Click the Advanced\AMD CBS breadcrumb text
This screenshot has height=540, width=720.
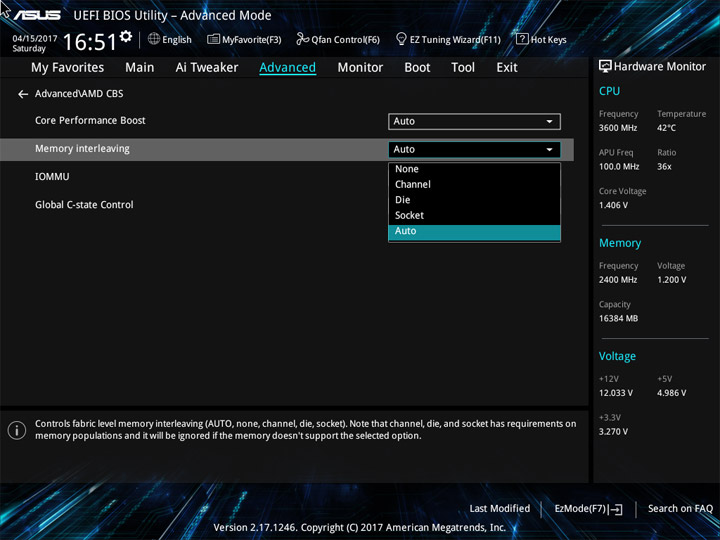(79, 94)
